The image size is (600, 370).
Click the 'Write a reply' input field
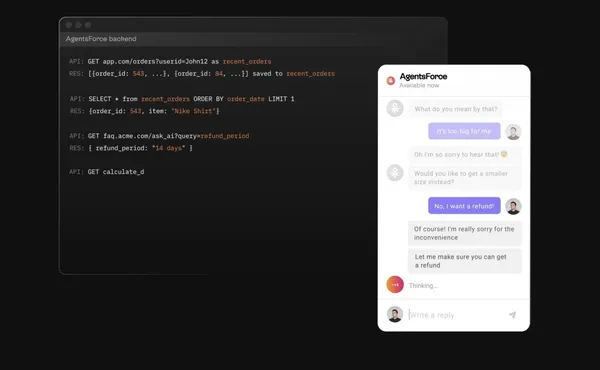pyautogui.click(x=455, y=315)
